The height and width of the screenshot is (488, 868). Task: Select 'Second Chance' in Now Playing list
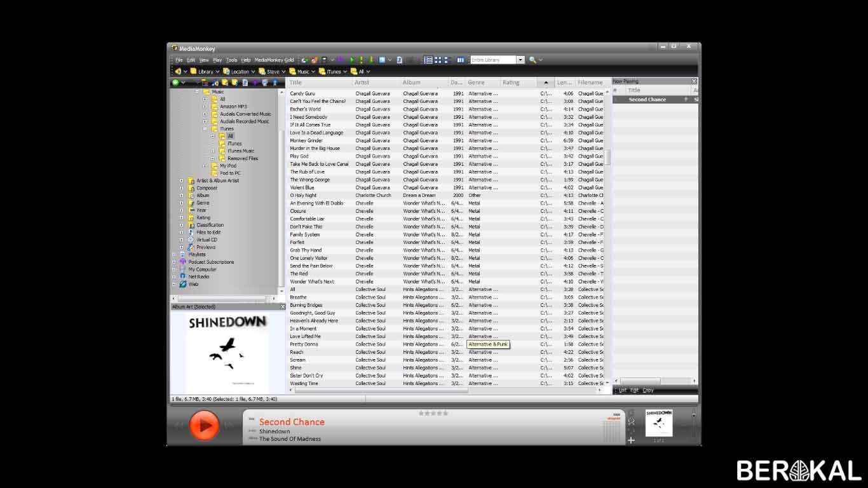[654, 100]
